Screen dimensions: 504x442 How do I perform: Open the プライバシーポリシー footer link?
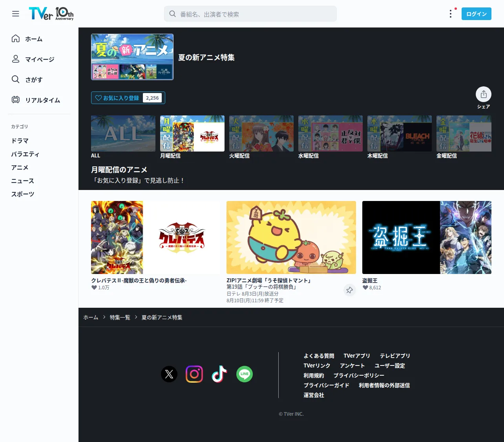pyautogui.click(x=359, y=375)
